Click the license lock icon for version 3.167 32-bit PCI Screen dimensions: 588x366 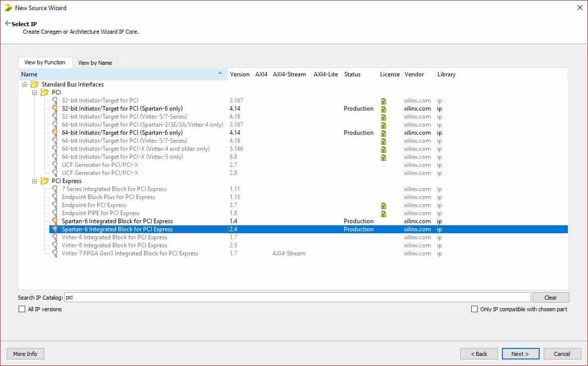click(384, 101)
